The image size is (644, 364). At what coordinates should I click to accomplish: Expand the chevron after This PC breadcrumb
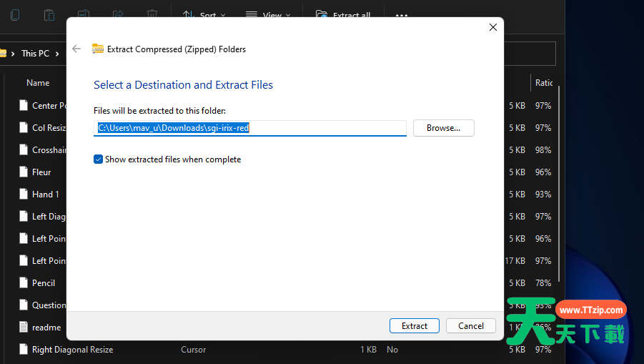coord(56,54)
